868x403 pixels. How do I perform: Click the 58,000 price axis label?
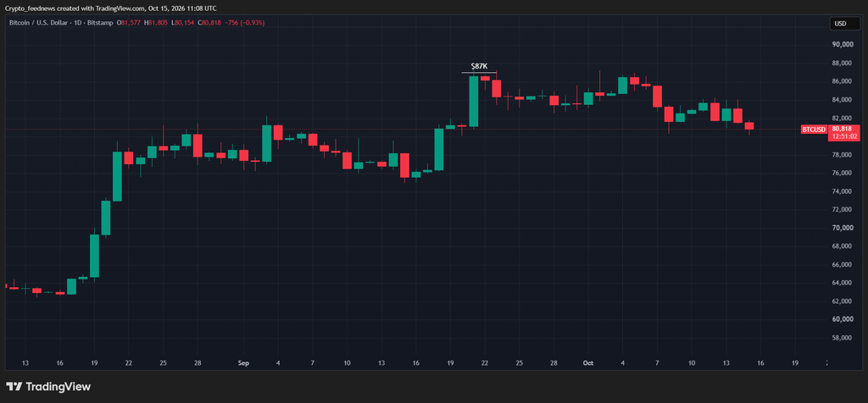coord(843,338)
